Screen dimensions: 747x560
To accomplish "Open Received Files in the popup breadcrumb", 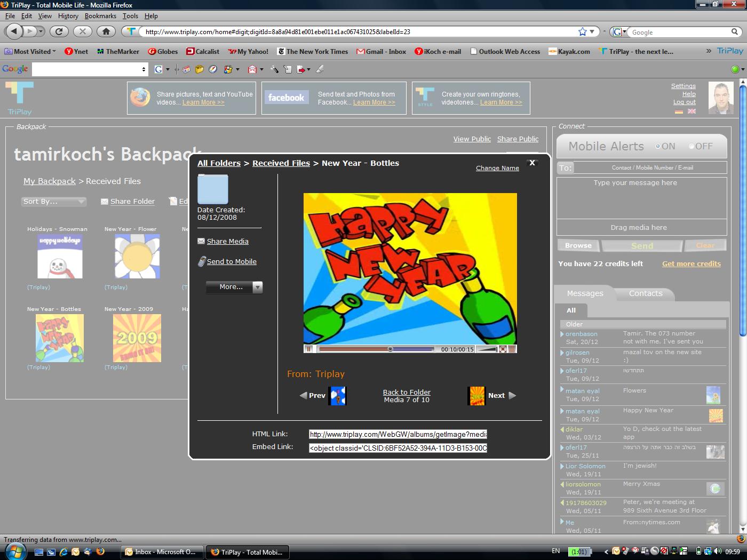I will click(x=281, y=163).
